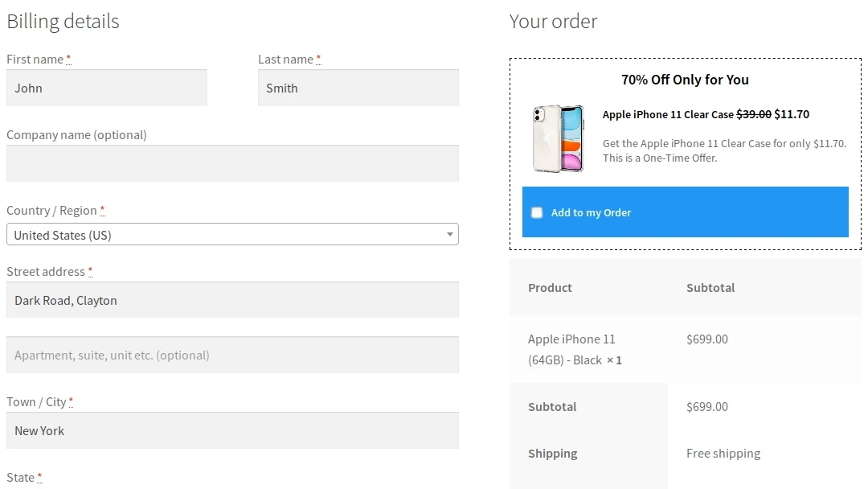Click the Apple iPhone 11 Clear Case title
The width and height of the screenshot is (868, 489).
[x=669, y=114]
